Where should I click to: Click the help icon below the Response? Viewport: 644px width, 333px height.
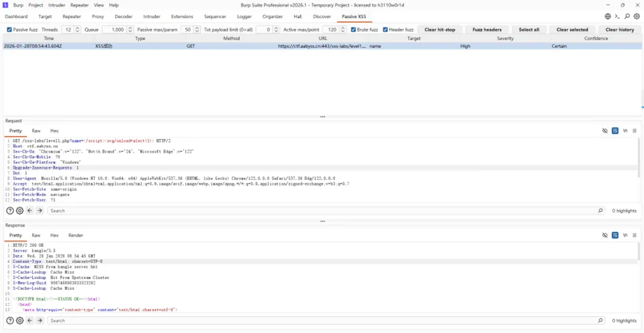pos(10,320)
